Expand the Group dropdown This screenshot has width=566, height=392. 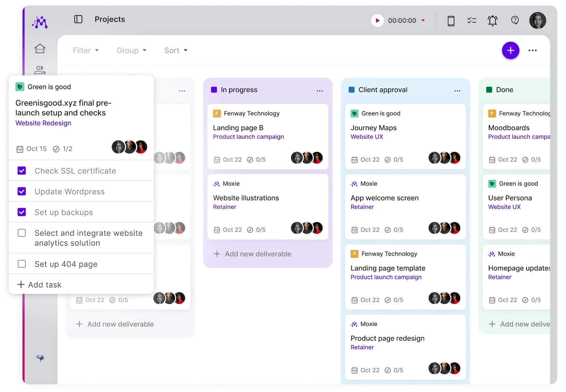131,50
